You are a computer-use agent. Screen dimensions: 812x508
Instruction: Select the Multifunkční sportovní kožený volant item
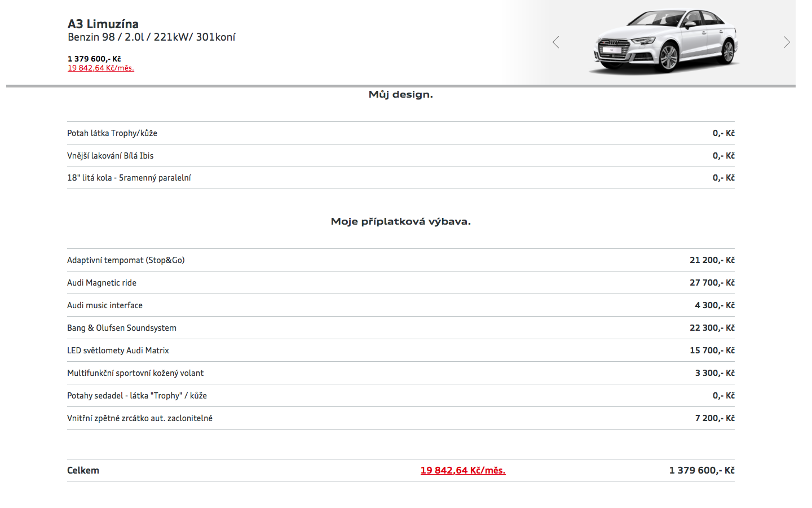coord(135,373)
